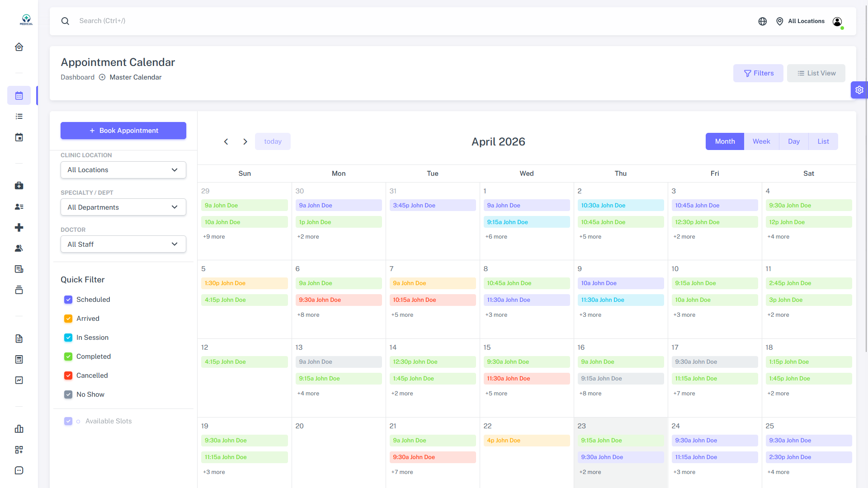Toggle the Available Slots checkbox
The height and width of the screenshot is (488, 868).
68,421
